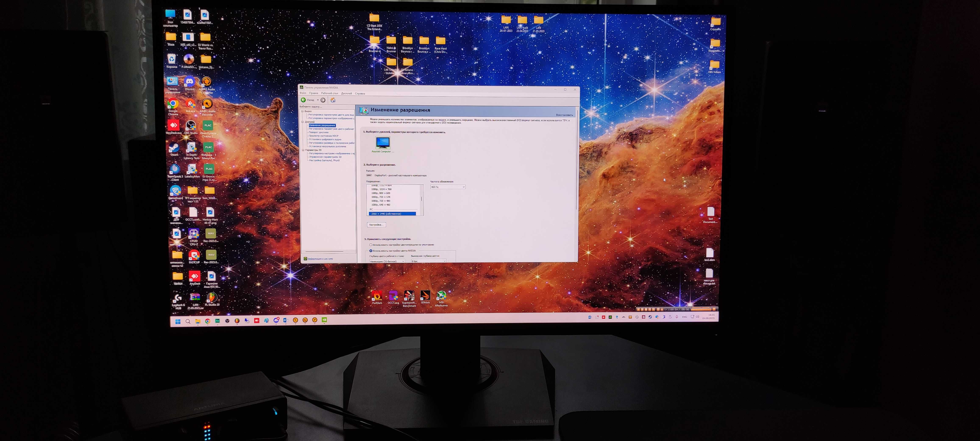980x441 pixels.
Task: Launch GameGuard desktop shortcut
Action: point(175,193)
